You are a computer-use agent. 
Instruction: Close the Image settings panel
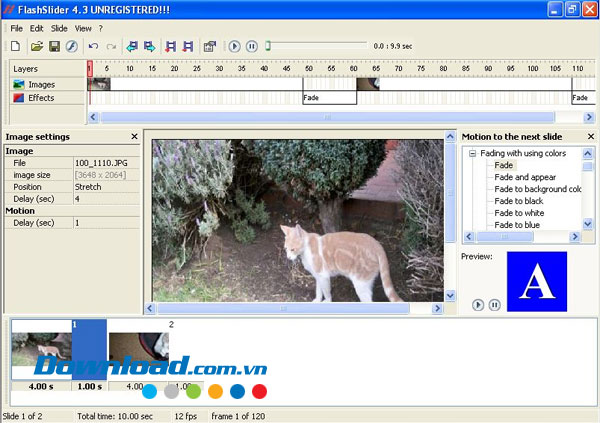click(134, 136)
